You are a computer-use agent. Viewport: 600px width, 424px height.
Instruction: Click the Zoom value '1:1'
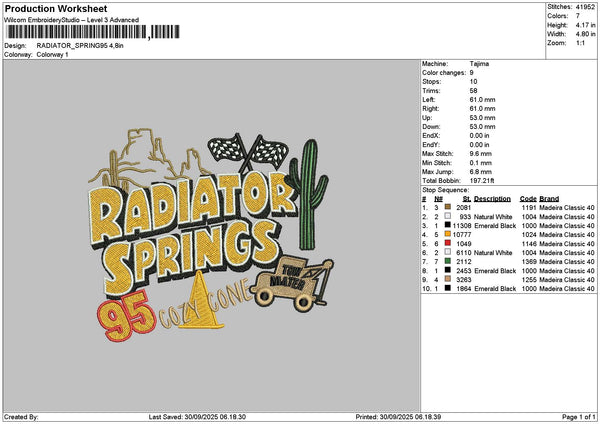pos(580,43)
